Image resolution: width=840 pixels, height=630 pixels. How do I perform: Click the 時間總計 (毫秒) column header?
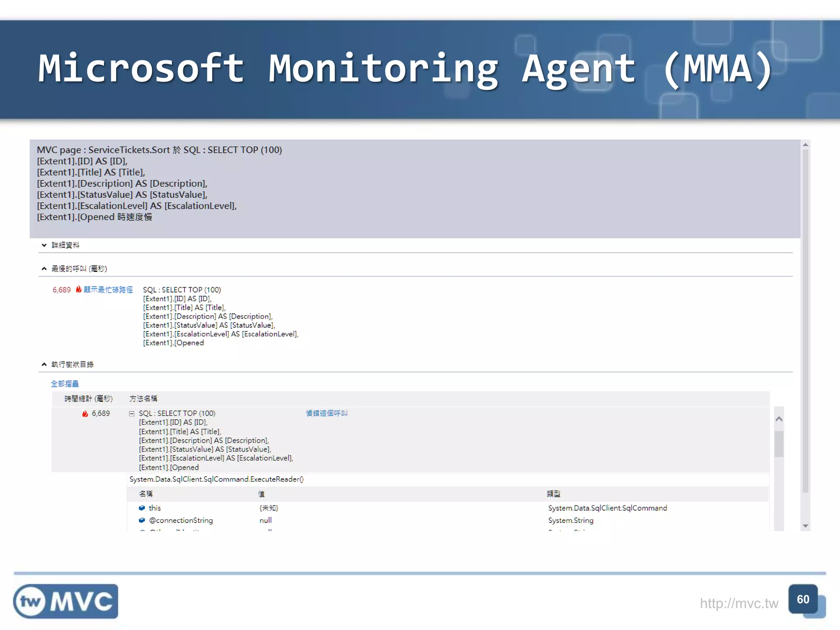click(x=89, y=399)
